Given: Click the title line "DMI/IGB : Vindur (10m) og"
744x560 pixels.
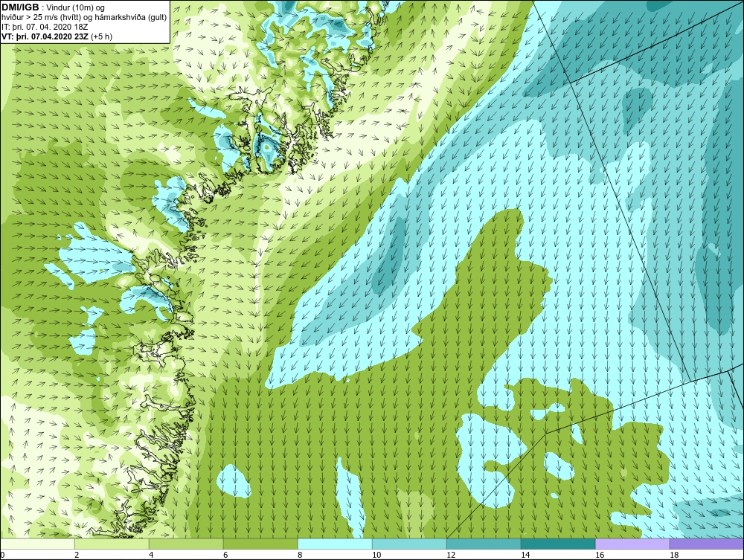Looking at the screenshot, I should point(53,7).
